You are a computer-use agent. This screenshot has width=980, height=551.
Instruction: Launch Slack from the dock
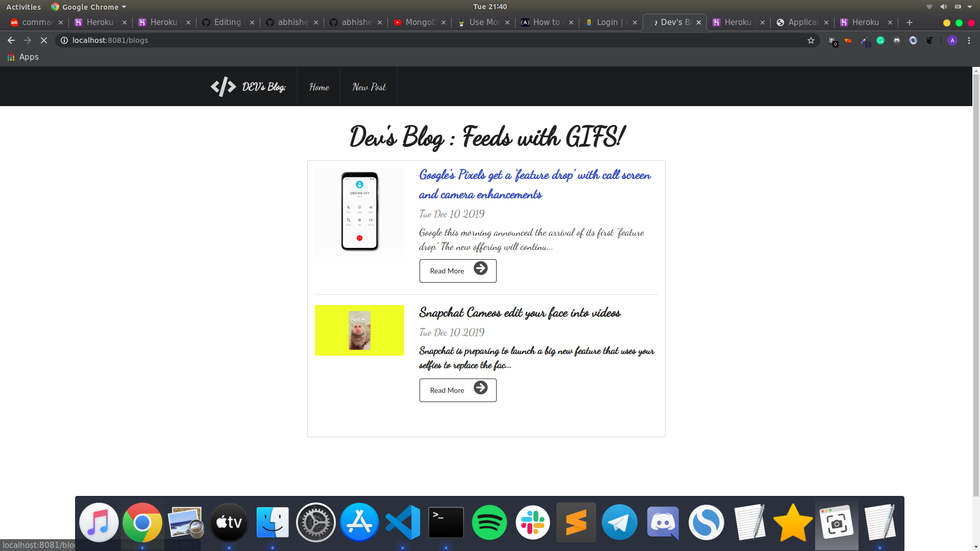point(532,522)
